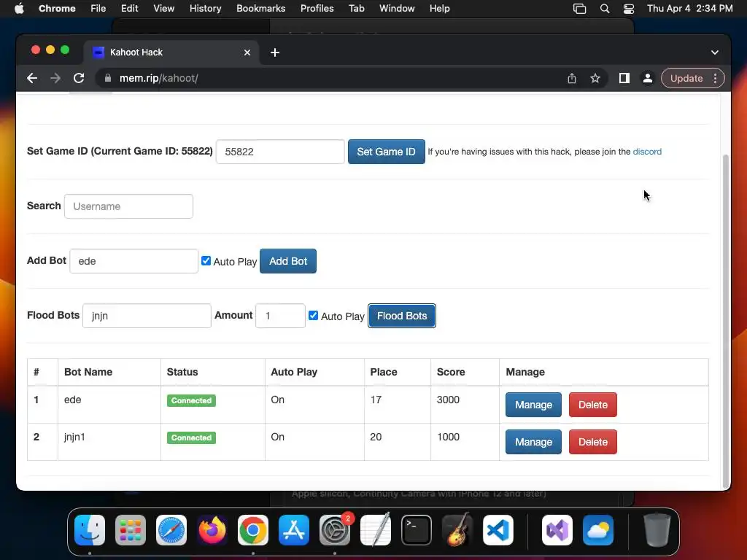Open the File menu
This screenshot has width=747, height=560.
(98, 8)
